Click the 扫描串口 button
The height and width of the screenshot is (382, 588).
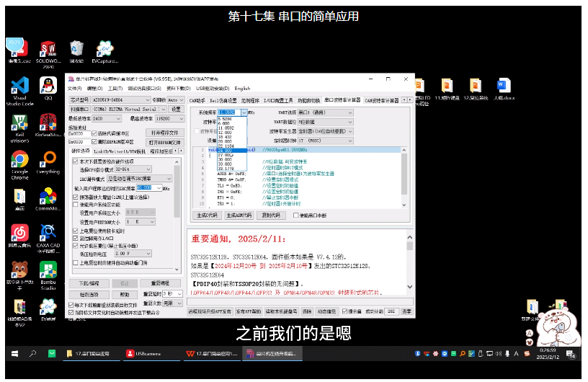coord(79,110)
